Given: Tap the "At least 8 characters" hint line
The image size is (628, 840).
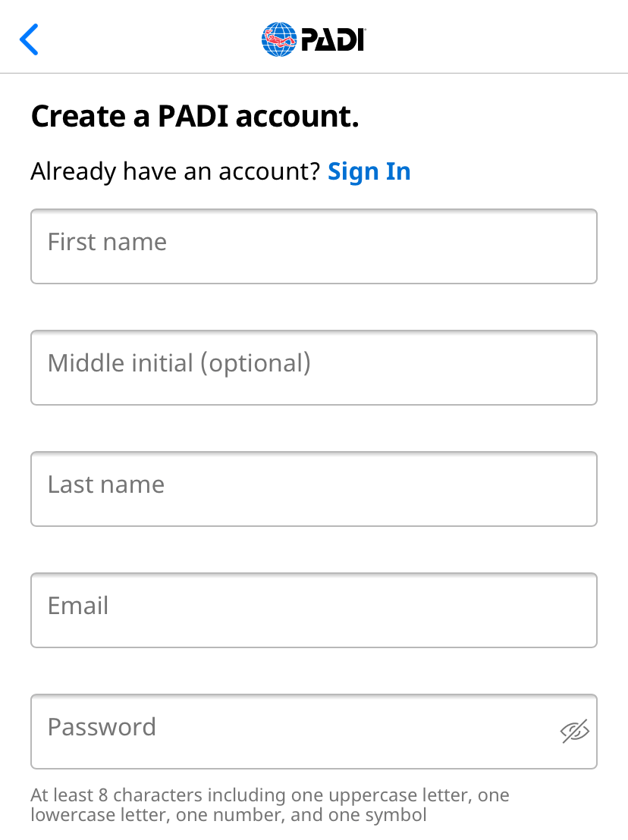Looking at the screenshot, I should click(269, 795).
